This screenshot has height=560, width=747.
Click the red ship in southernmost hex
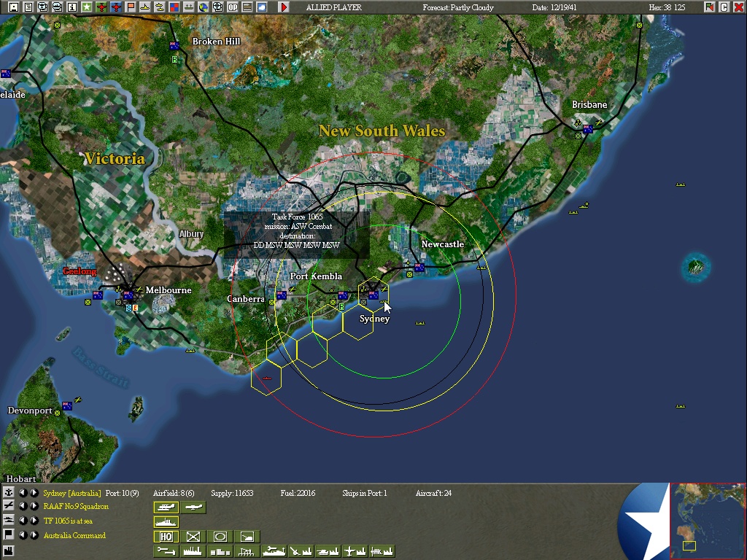[267, 378]
